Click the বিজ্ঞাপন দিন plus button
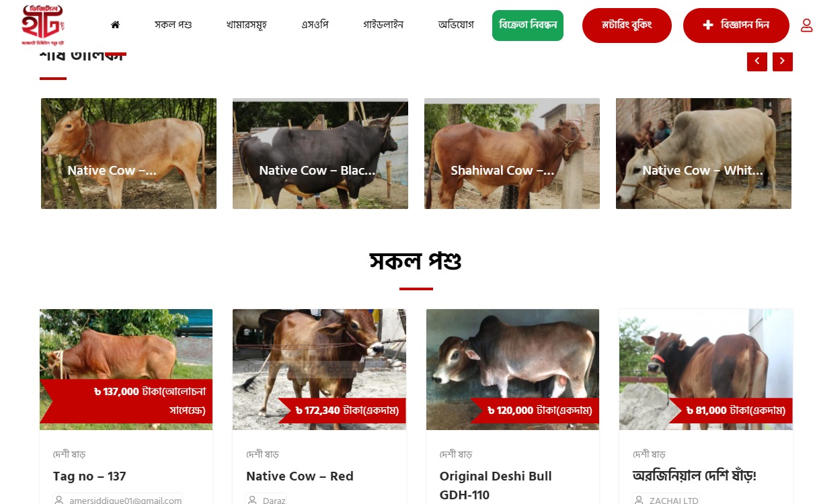The height and width of the screenshot is (504, 815). (x=736, y=26)
